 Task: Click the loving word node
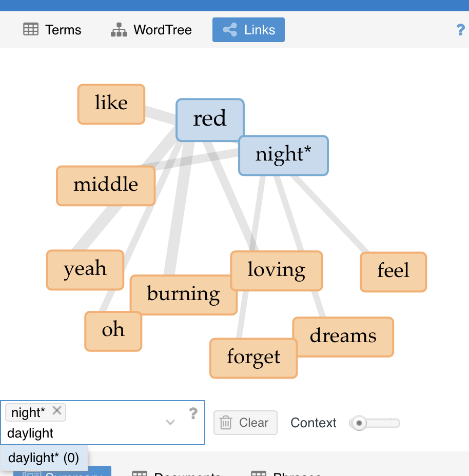pos(277,271)
